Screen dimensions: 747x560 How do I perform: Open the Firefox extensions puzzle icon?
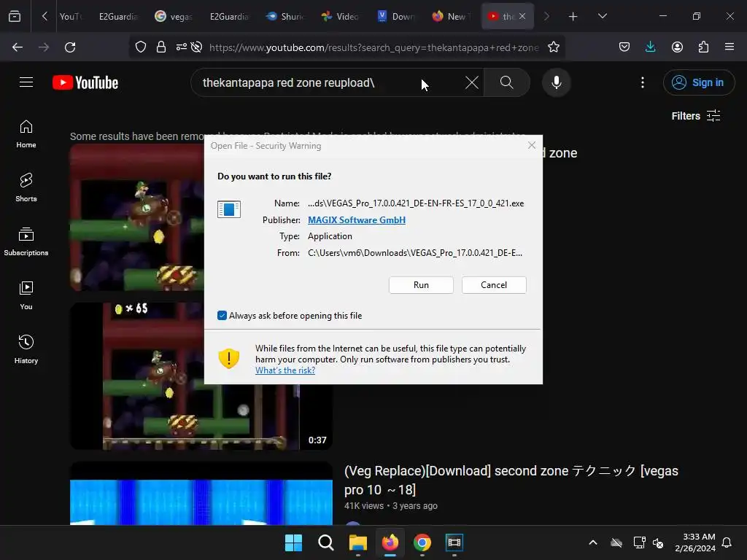703,47
